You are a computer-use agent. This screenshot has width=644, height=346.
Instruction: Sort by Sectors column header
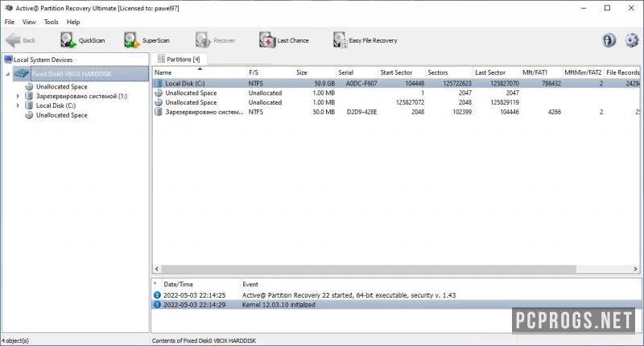click(449, 72)
